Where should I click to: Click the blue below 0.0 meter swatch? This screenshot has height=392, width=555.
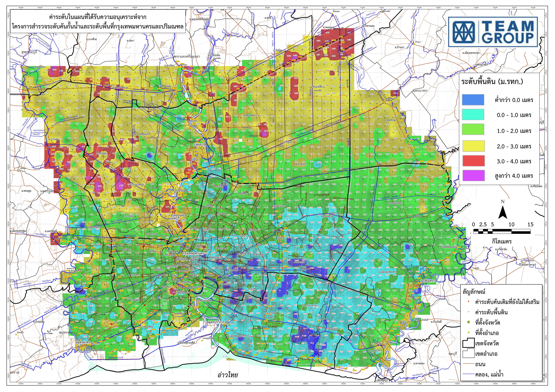473,100
